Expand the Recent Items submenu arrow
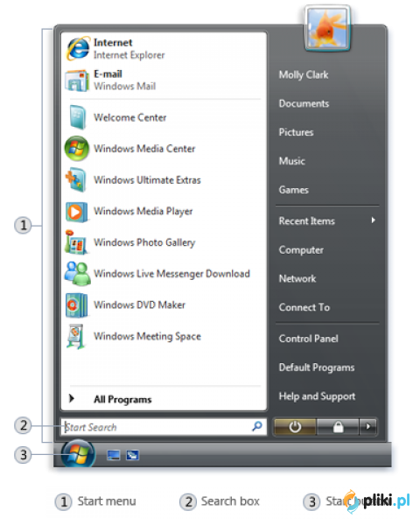Image resolution: width=420 pixels, height=525 pixels. point(373,220)
